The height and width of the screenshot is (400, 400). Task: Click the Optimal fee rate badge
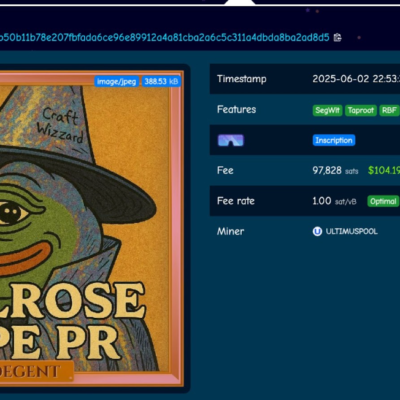pos(383,201)
